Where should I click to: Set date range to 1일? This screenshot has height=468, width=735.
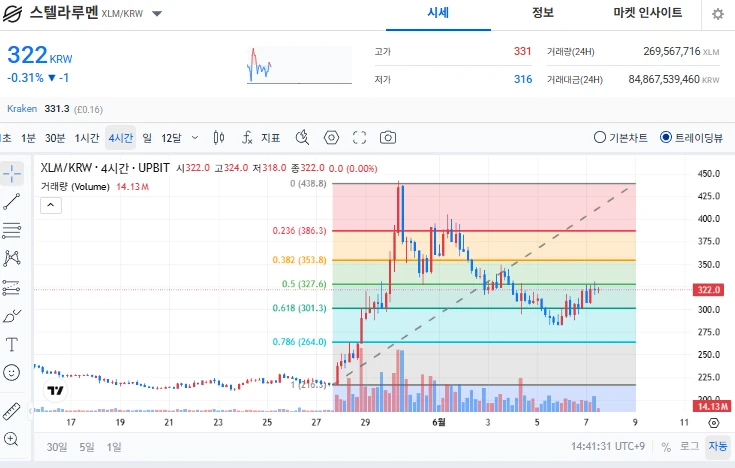(114, 447)
